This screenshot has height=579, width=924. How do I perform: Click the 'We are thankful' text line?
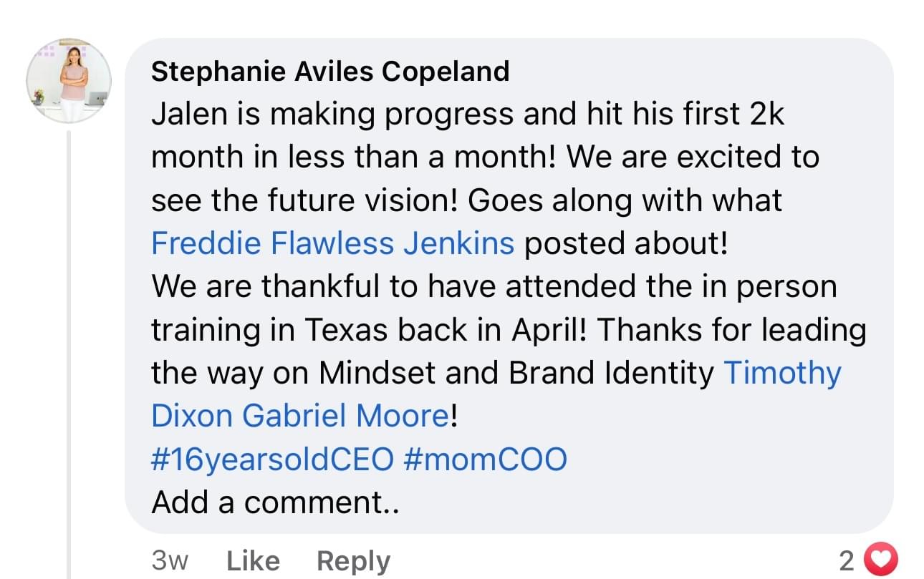click(493, 286)
